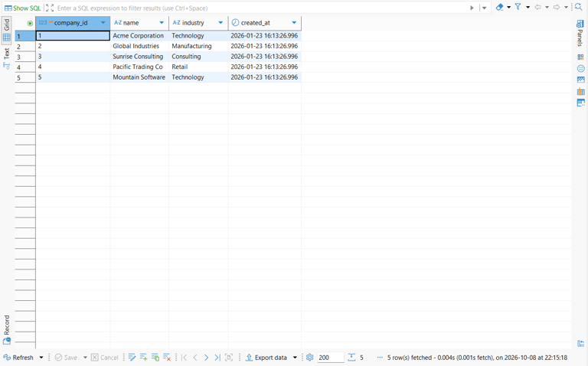The image size is (588, 366).
Task: Click the green circle icon in the header corner
Action: coord(30,23)
